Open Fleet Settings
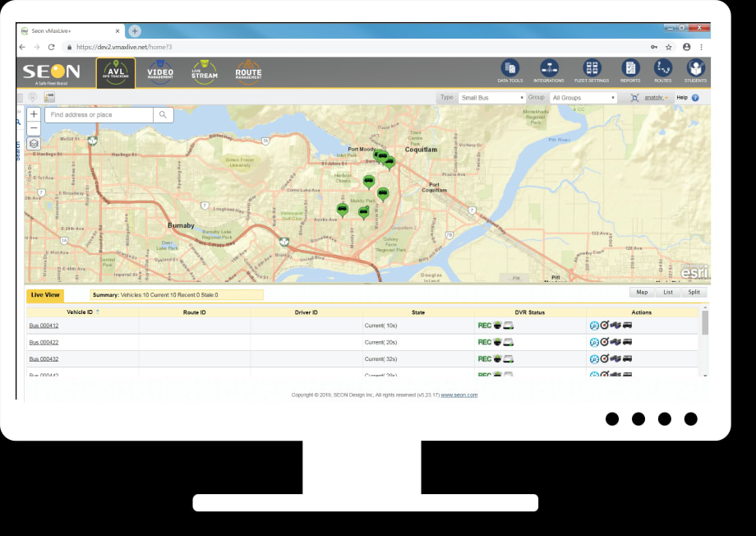The image size is (756, 536). (x=592, y=70)
